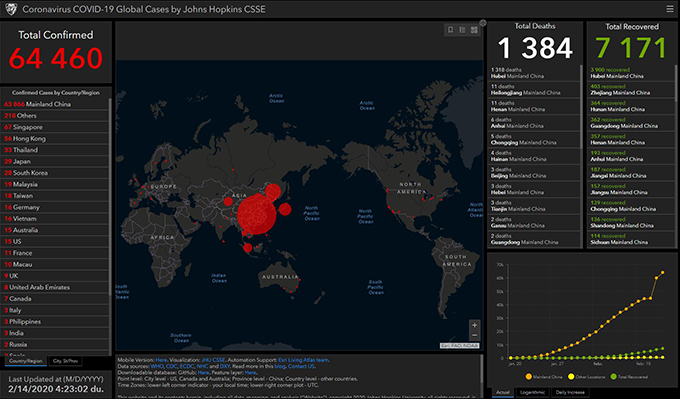Toggle Mainland China series in chart legend

point(544,377)
